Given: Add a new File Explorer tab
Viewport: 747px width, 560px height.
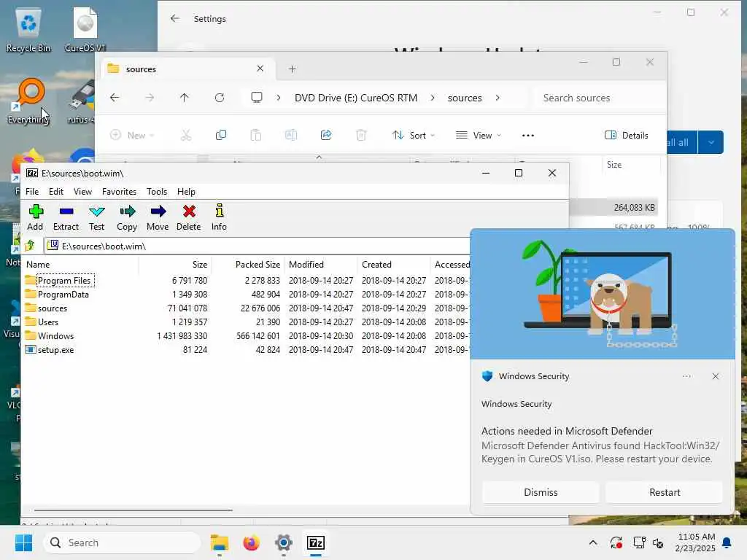Looking at the screenshot, I should coord(292,69).
